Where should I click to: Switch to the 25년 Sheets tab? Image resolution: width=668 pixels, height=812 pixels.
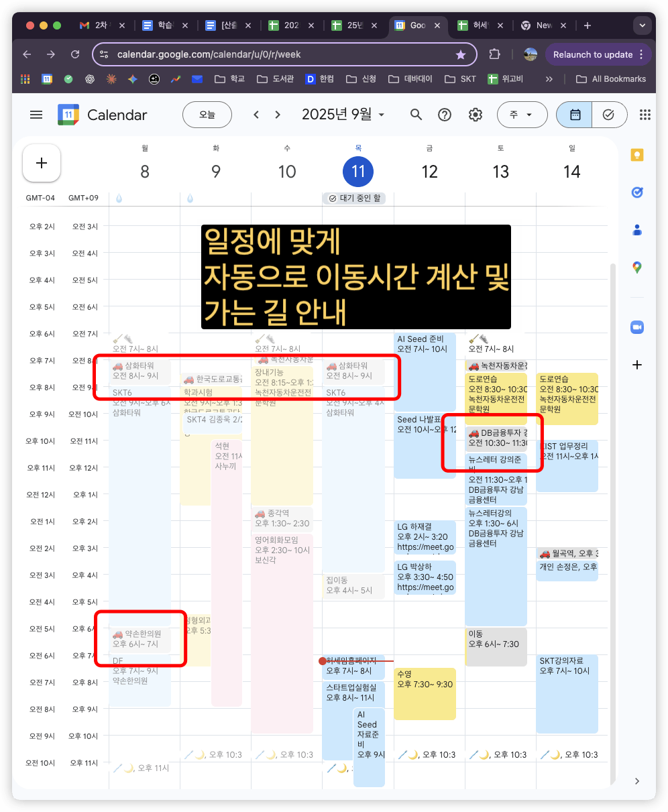pos(354,25)
